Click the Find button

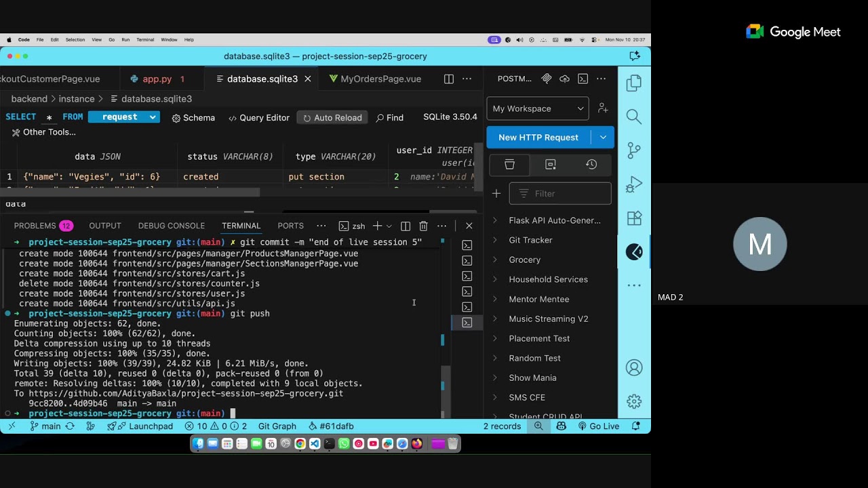click(389, 118)
